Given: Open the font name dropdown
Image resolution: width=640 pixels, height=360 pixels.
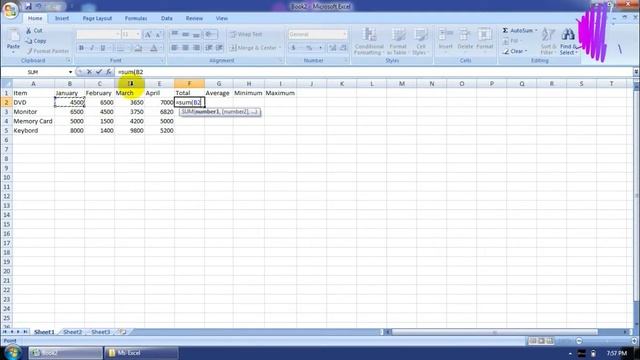Looking at the screenshot, I should click(118, 35).
